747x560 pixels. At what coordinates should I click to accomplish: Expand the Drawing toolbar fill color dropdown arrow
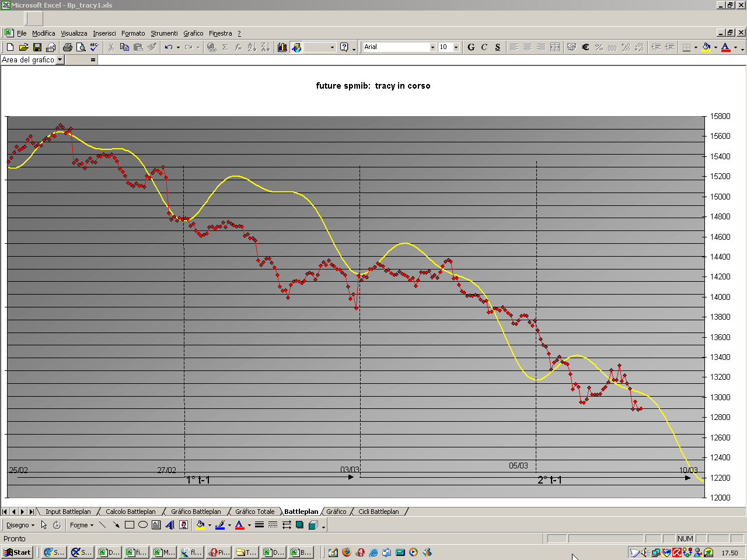click(210, 525)
